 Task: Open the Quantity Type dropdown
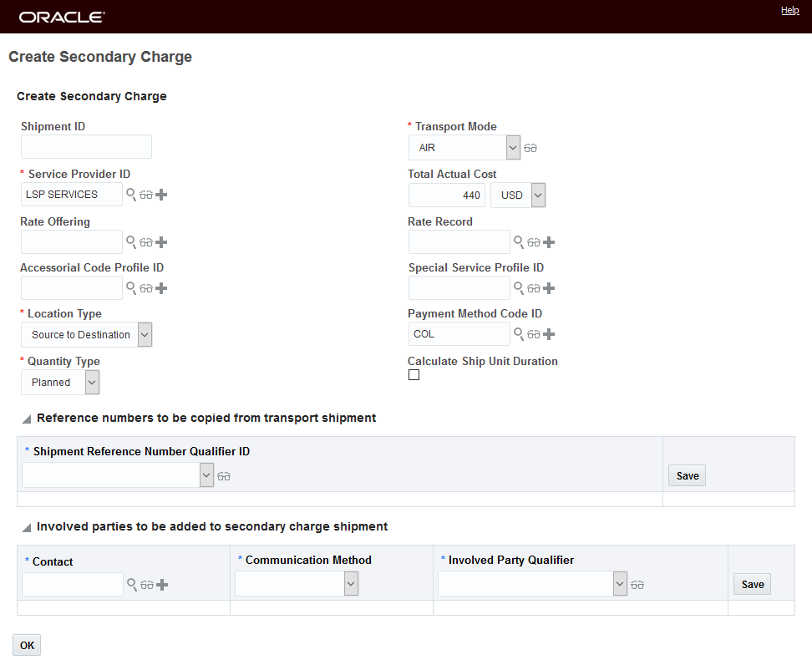tap(92, 383)
